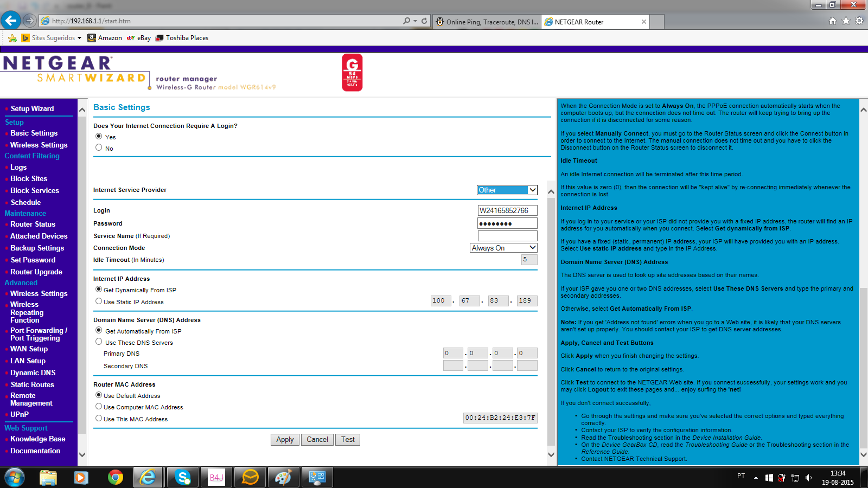Click the Login username field
The image size is (868, 488).
click(507, 210)
